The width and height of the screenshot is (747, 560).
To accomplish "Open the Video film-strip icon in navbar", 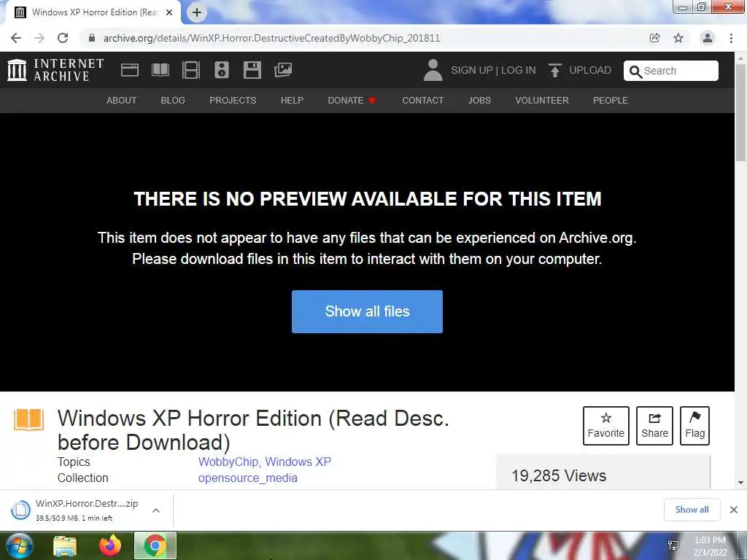I will tap(191, 70).
